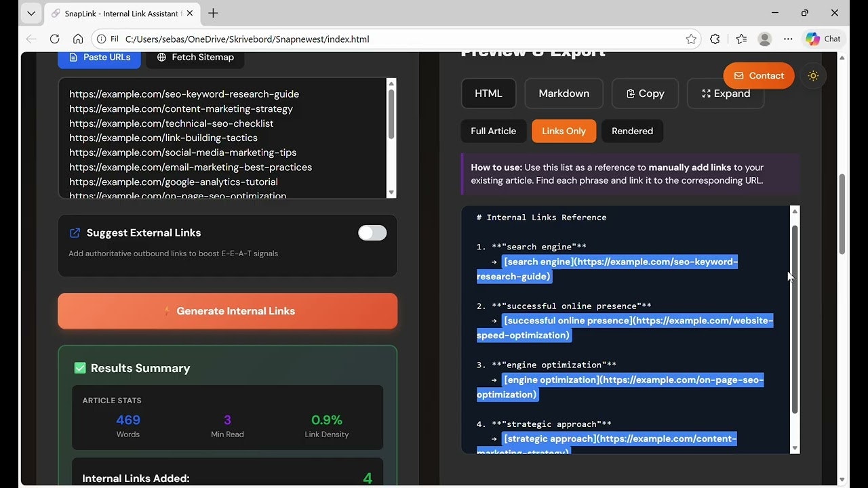Open browser extensions menu
The height and width of the screenshot is (488, 868).
[715, 39]
